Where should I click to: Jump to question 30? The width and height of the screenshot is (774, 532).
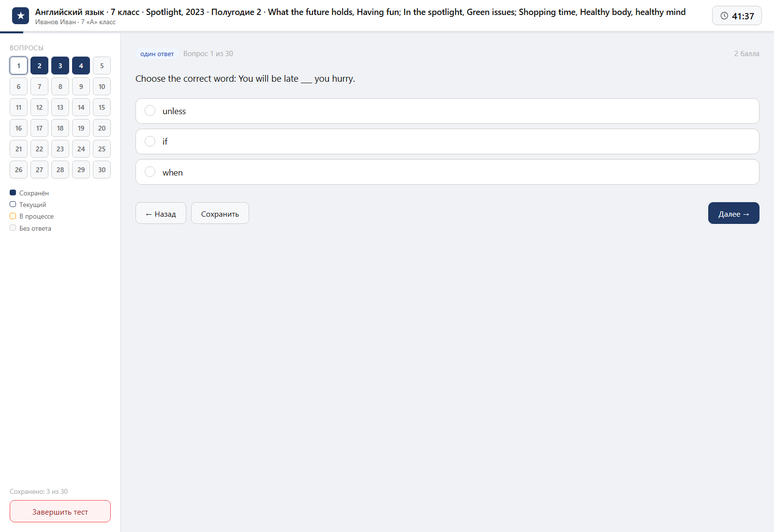[x=102, y=170]
